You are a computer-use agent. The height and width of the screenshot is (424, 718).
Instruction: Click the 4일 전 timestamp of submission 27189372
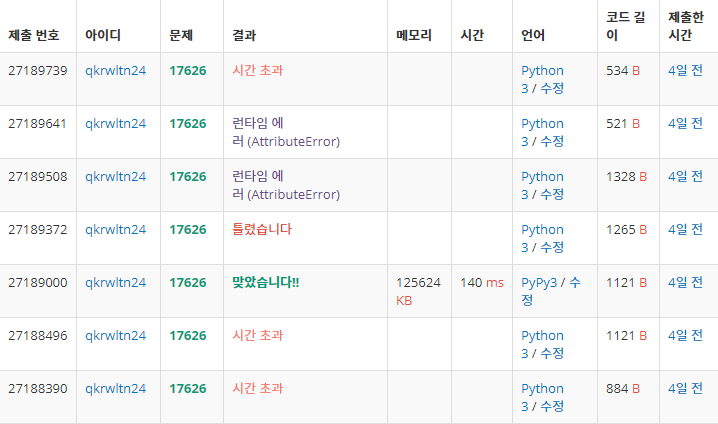[x=685, y=230]
